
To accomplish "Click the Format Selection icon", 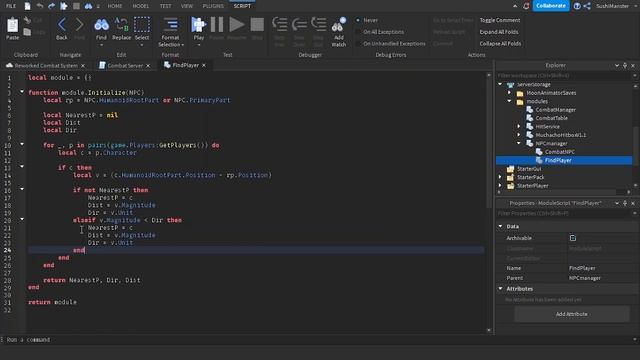I will coord(170,24).
